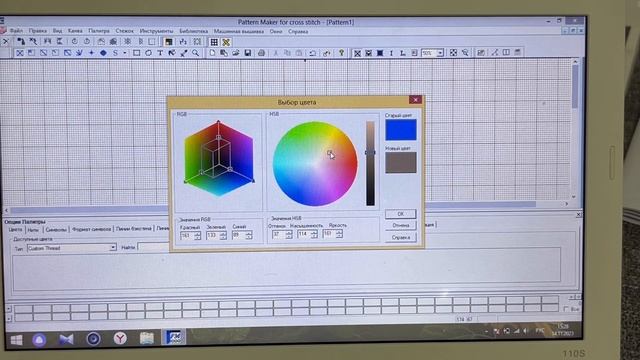Click the Оттенок value field

click(278, 234)
